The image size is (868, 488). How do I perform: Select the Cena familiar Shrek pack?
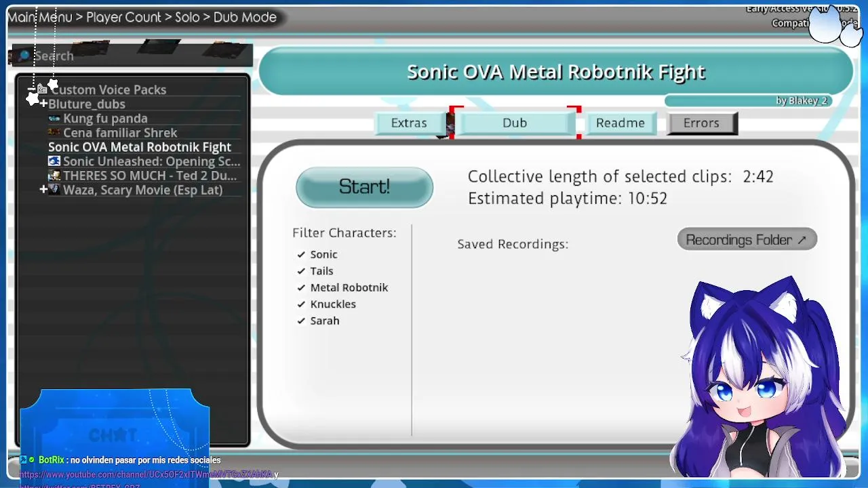coord(120,133)
